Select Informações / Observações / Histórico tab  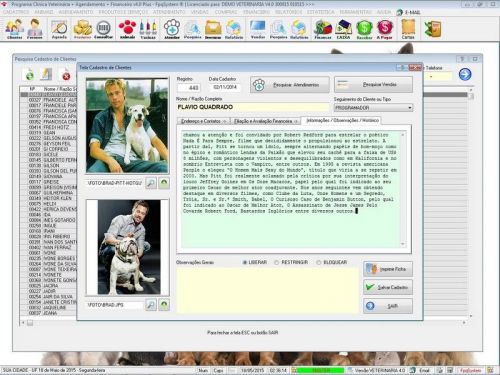tap(342, 120)
